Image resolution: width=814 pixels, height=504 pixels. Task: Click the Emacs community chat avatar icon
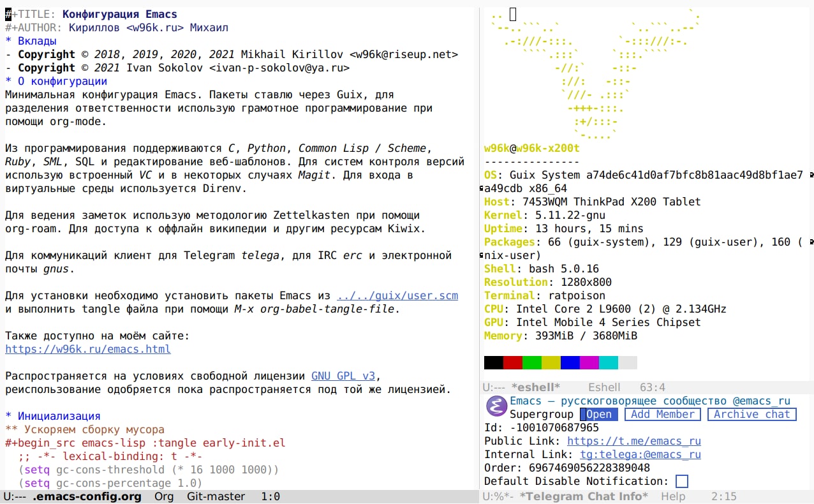tap(496, 407)
